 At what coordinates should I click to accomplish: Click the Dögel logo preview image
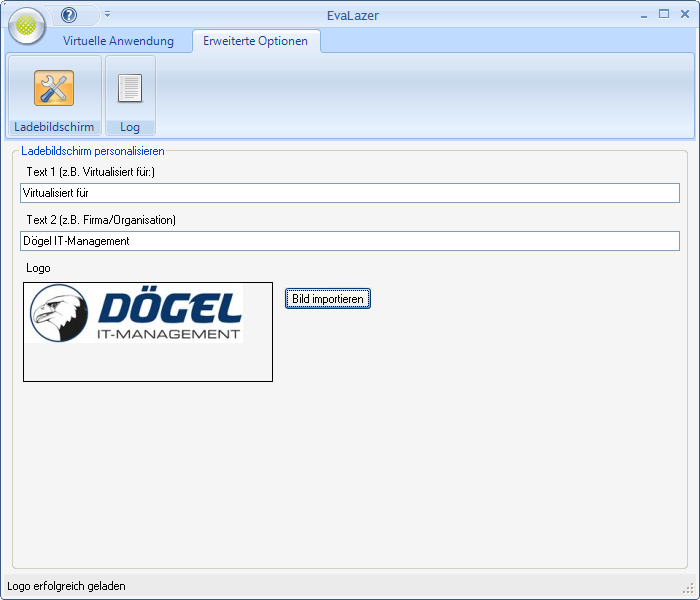click(x=136, y=313)
